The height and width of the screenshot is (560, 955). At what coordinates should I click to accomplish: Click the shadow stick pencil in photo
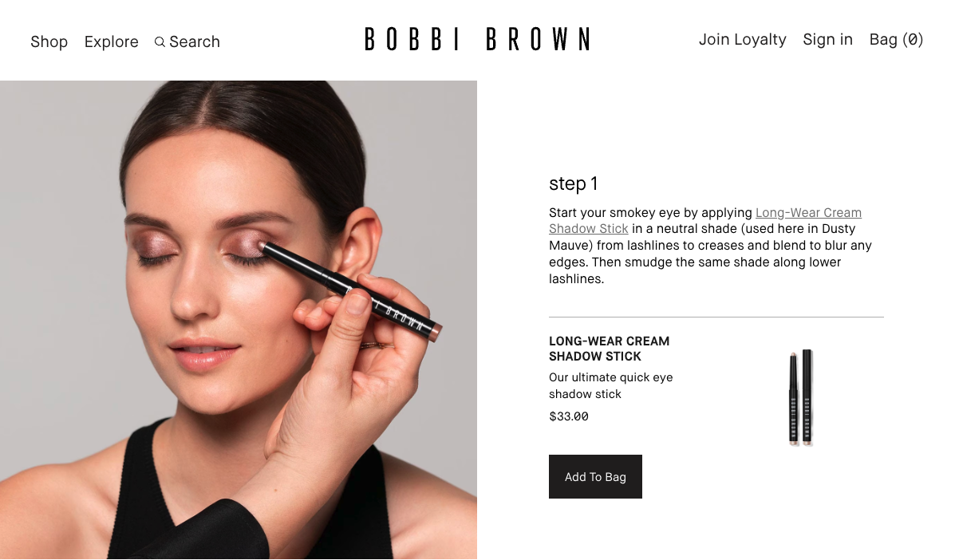[350, 290]
